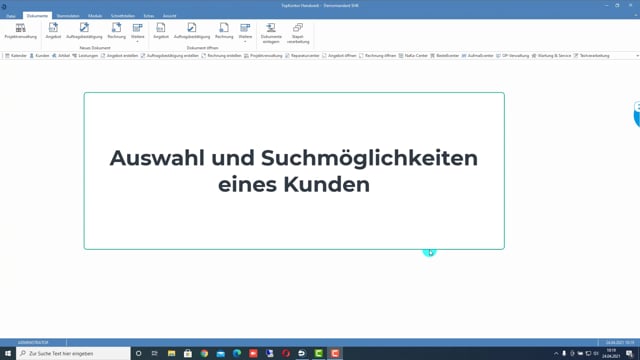Open an existing Angebot from ribbon
The width and height of the screenshot is (640, 360).
tap(161, 31)
